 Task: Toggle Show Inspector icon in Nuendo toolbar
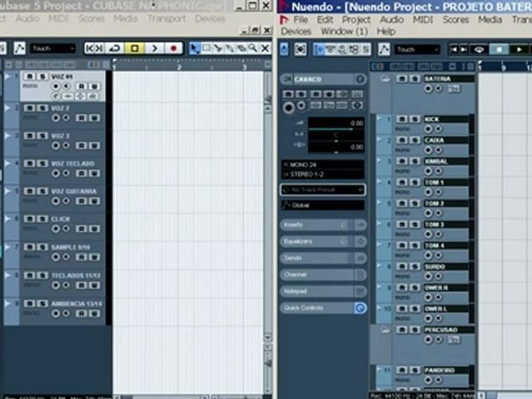(319, 50)
